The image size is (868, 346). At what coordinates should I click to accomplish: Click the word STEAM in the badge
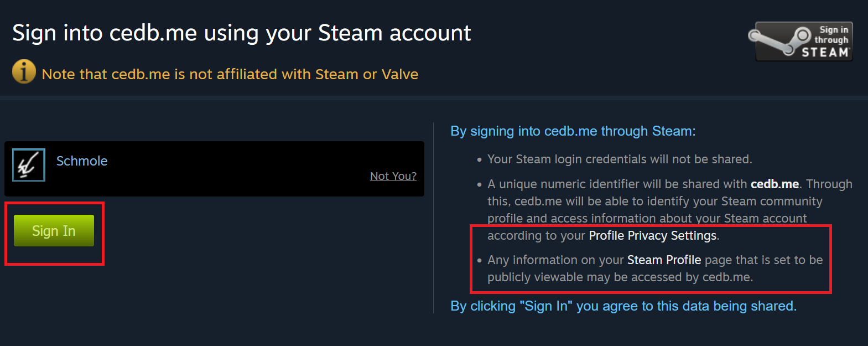(x=825, y=53)
